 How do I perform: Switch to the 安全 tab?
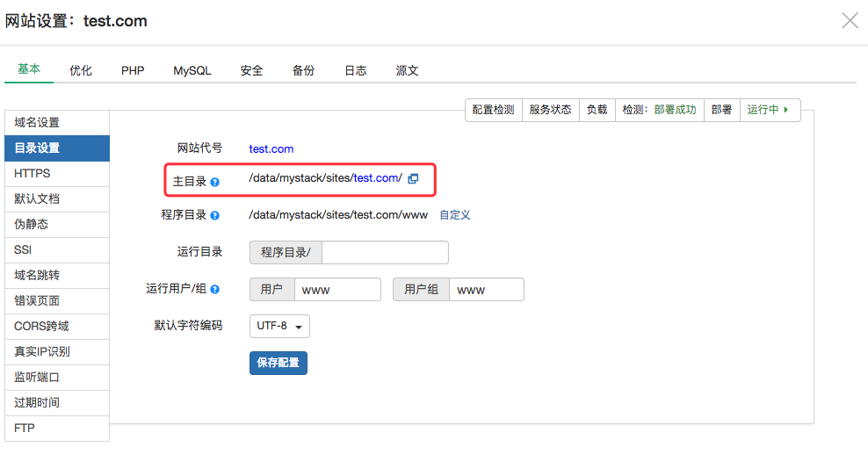[251, 70]
